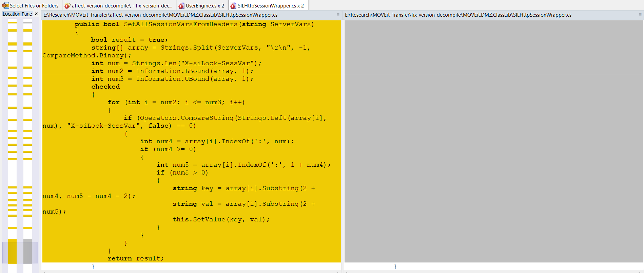Switch to the Select Files or Folders tab
Screen dimensions: 644x273
[x=31, y=5]
